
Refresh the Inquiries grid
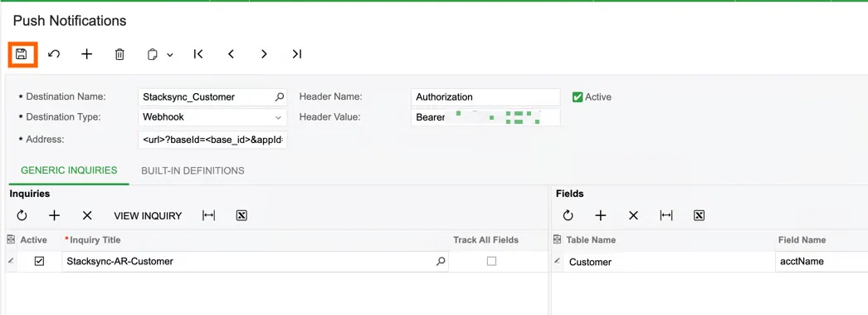tap(22, 216)
